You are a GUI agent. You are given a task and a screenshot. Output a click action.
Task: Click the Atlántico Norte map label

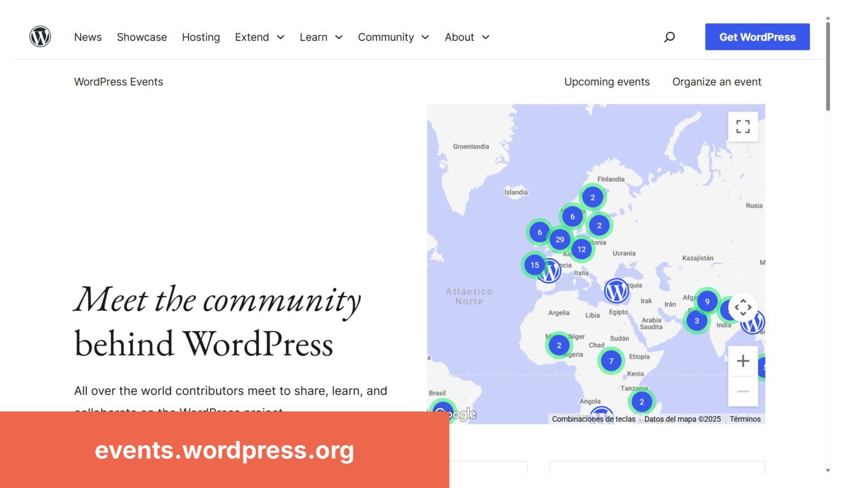[469, 296]
